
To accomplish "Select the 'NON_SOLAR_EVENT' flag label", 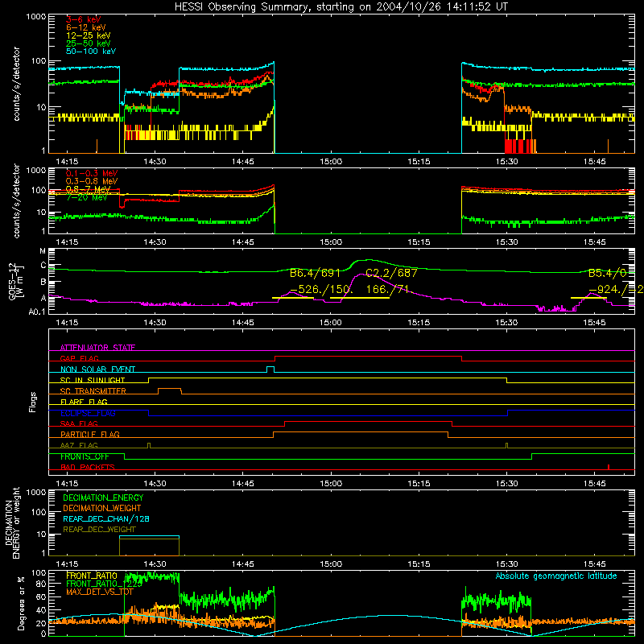I will 97,369.
